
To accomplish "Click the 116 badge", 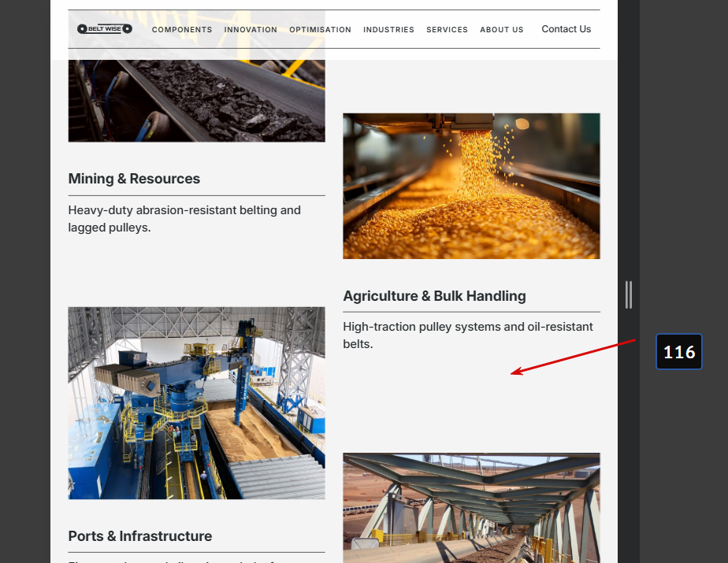I will 679,352.
